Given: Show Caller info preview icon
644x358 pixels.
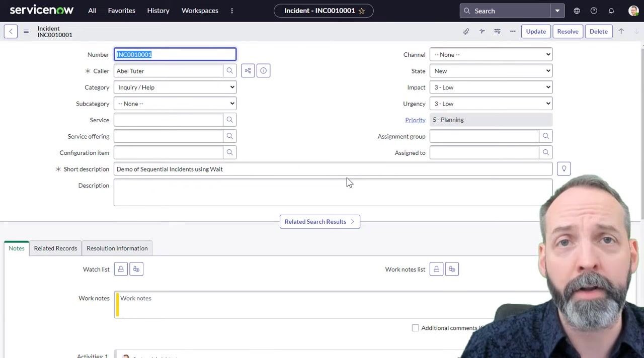Looking at the screenshot, I should pos(263,71).
